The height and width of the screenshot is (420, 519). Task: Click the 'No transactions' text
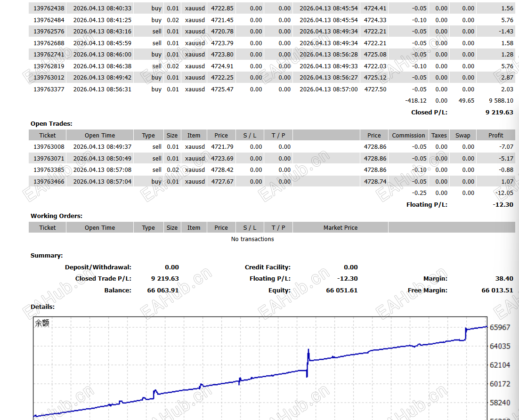coord(252,239)
